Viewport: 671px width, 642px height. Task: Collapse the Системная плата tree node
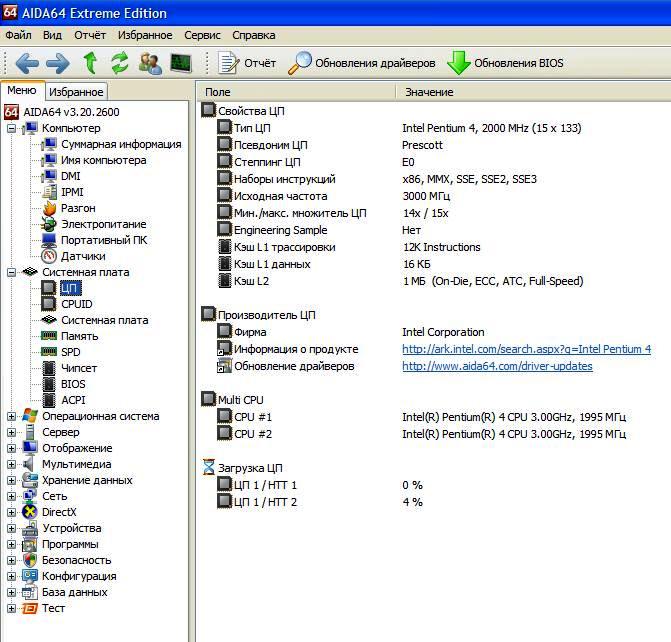(12, 272)
